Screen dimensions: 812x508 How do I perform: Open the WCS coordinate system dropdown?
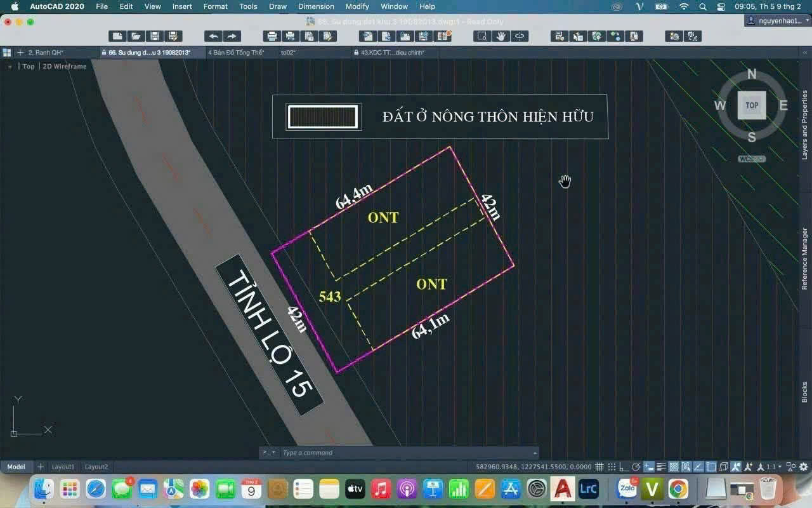click(x=752, y=159)
